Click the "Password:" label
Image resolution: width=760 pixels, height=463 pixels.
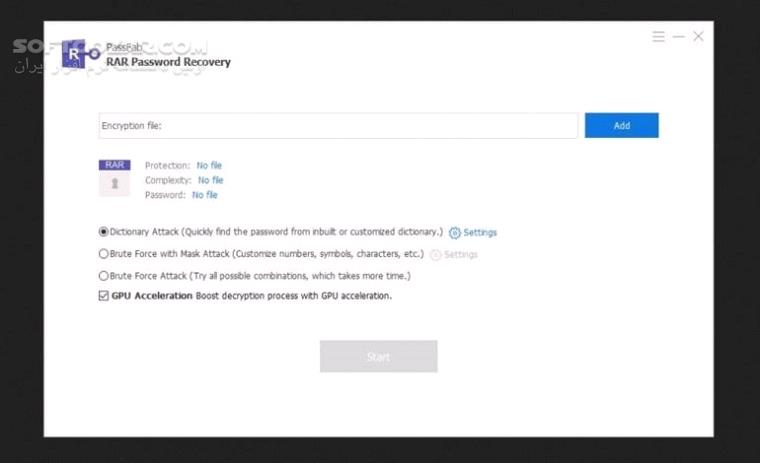coord(165,195)
